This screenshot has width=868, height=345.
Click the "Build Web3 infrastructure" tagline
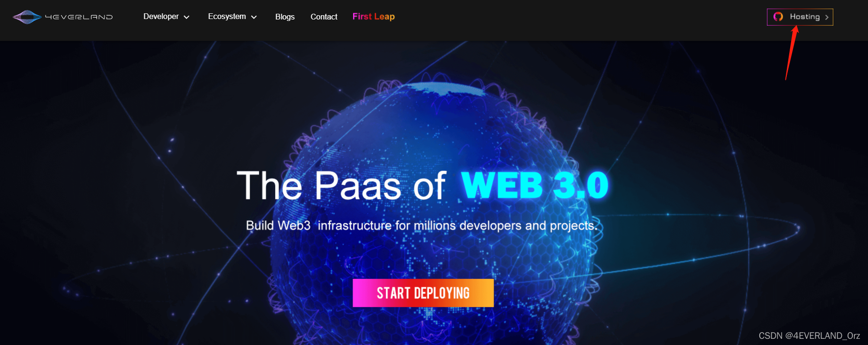click(421, 225)
